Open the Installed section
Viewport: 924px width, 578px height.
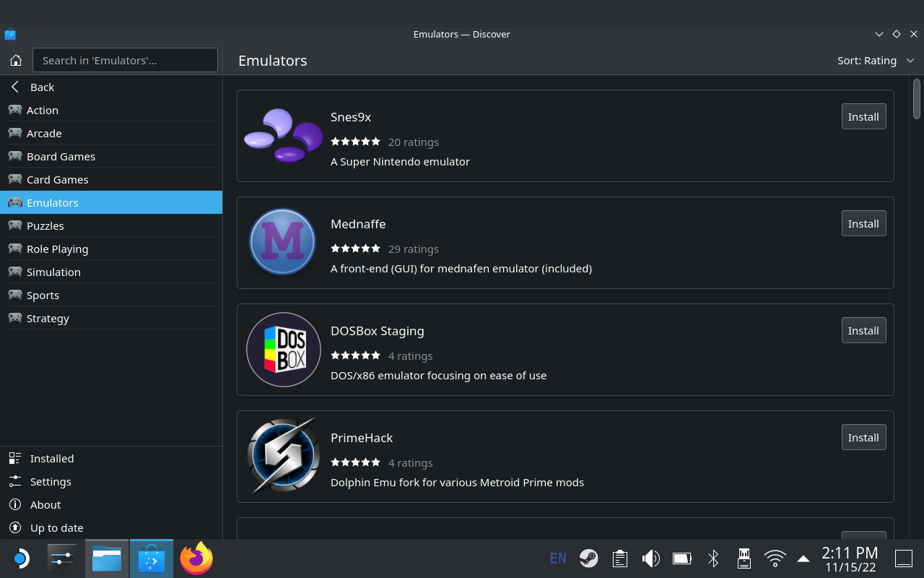point(51,458)
